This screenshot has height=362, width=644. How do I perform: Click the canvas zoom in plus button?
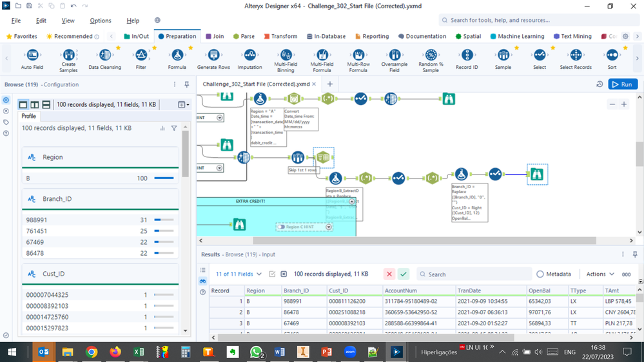pyautogui.click(x=624, y=104)
